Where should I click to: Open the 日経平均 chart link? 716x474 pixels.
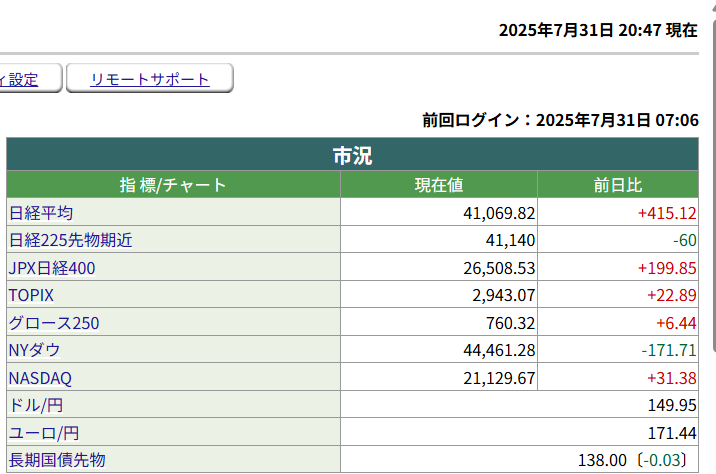(x=41, y=213)
